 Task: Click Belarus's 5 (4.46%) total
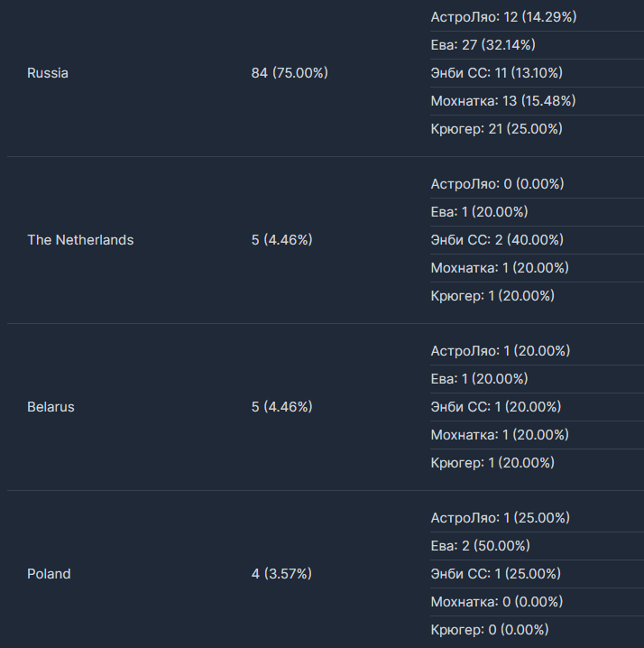tap(281, 407)
